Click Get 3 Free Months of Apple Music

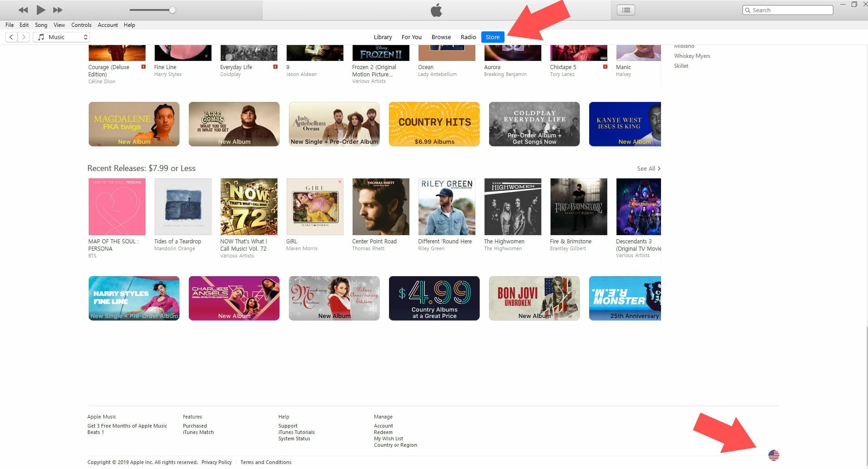pyautogui.click(x=127, y=426)
